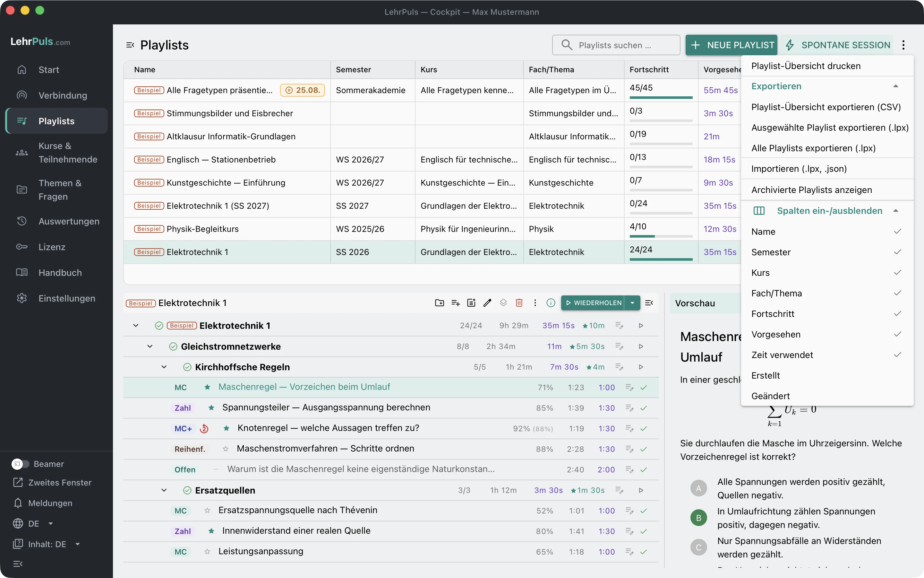Collapse the Ersatzquellen tree node
The height and width of the screenshot is (578, 924).
point(164,490)
